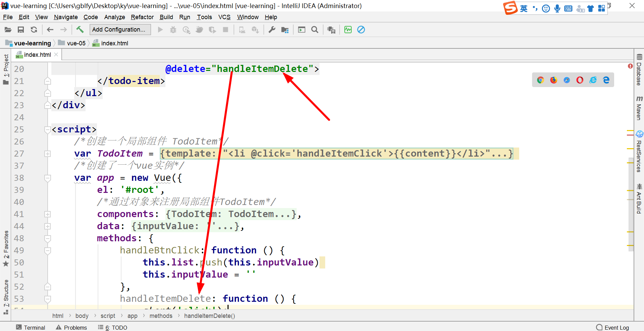
Task: Click the handleItemDelete() breadcrumb
Action: tap(209, 316)
